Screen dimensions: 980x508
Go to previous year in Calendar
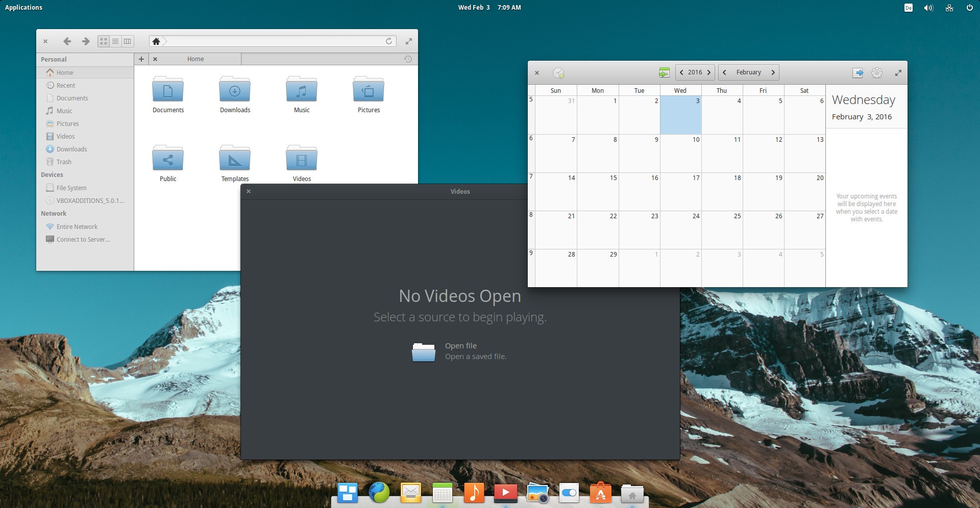682,72
